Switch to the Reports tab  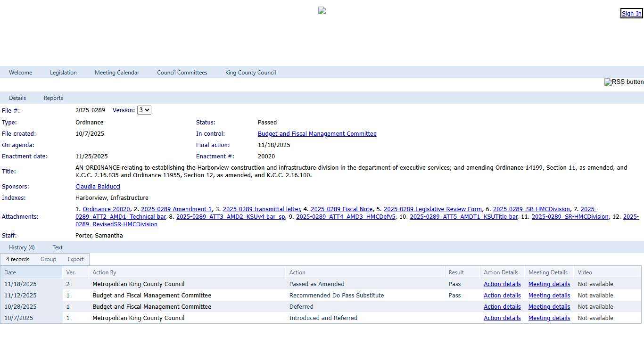pos(53,98)
